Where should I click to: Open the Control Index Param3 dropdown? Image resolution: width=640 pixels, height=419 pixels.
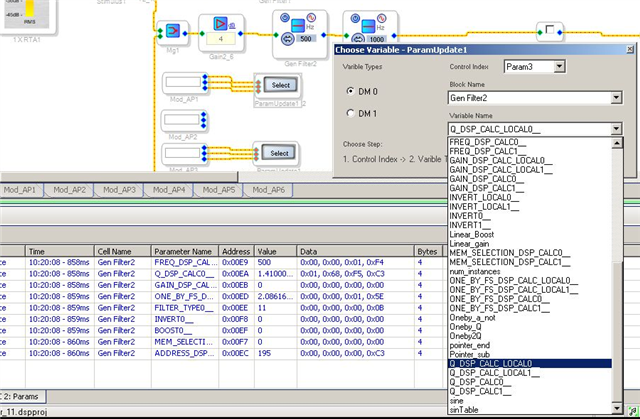pyautogui.click(x=559, y=67)
